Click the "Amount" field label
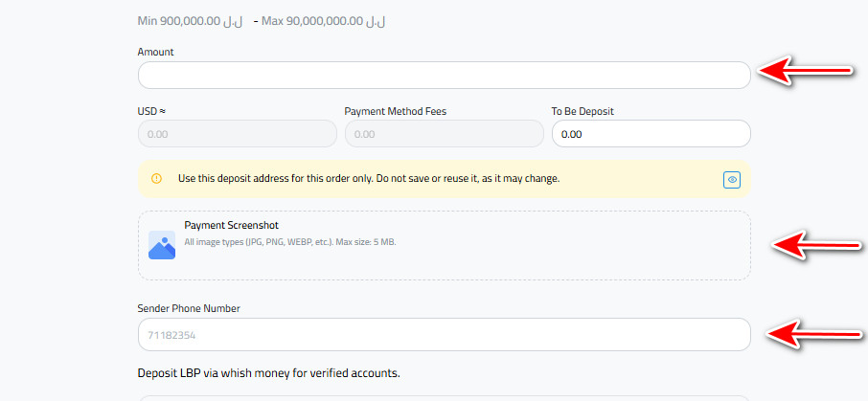Screen dimensions: 868x401 point(156,52)
